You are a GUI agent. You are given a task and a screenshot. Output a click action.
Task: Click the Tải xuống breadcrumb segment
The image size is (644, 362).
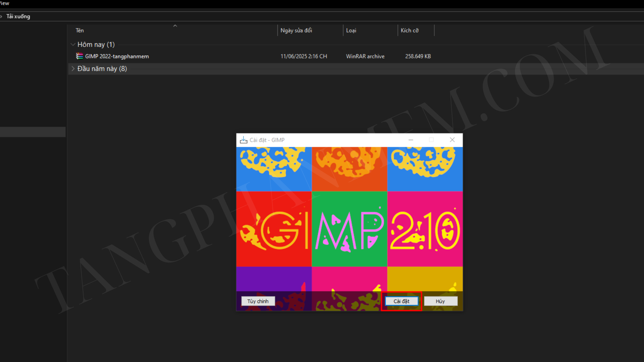(18, 16)
